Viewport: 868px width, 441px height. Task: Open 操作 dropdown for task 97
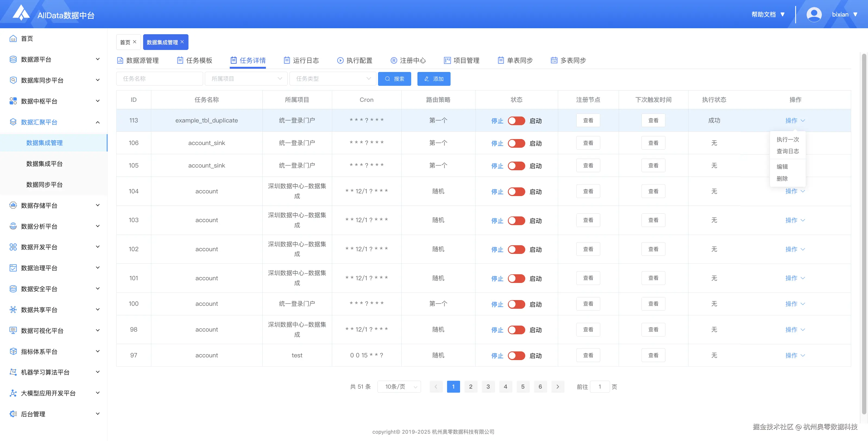795,355
